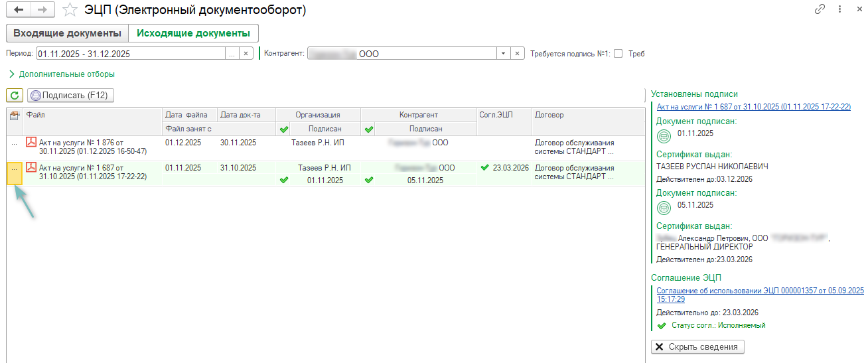
Task: Click the attachment column header icon
Action: point(15,115)
